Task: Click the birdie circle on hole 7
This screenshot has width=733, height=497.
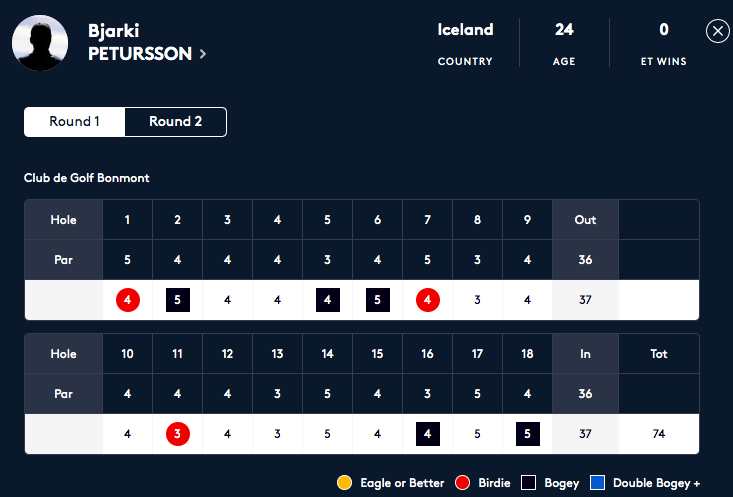Action: pos(428,300)
